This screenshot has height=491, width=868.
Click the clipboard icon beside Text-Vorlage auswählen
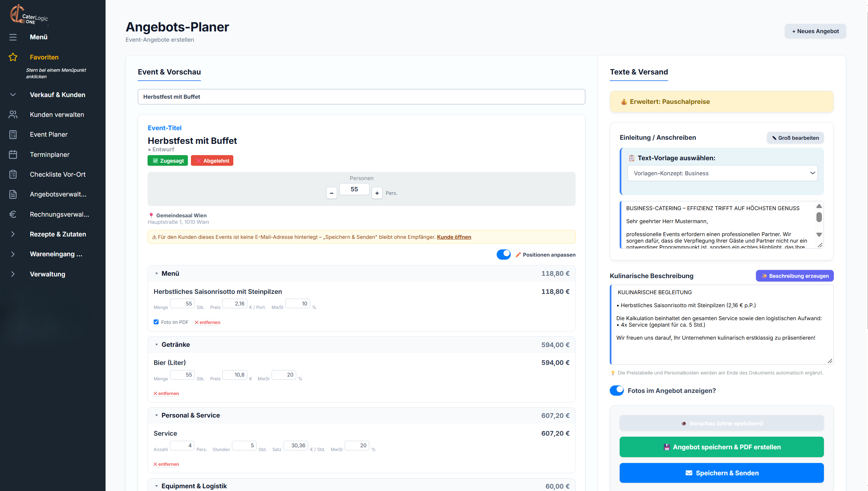pos(632,158)
